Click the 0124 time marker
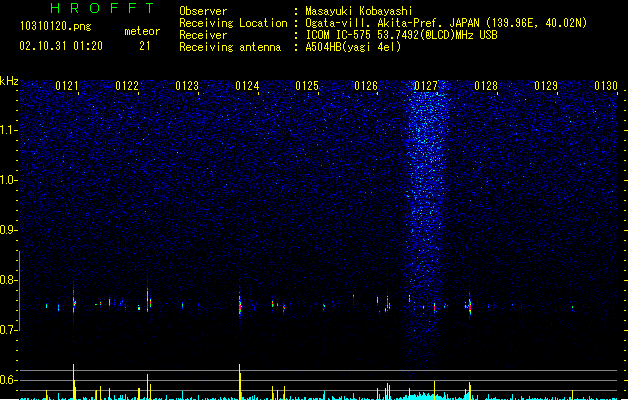629x400 pixels. coord(247,86)
